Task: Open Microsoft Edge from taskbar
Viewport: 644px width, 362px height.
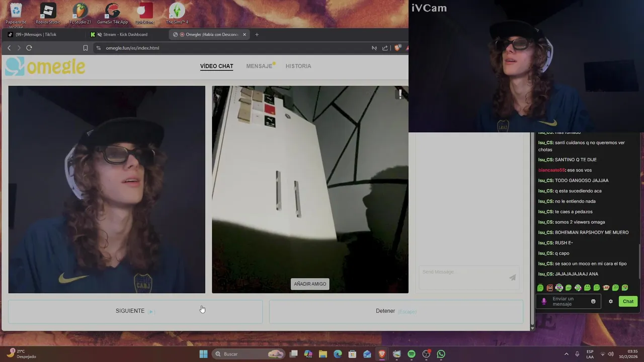Action: pyautogui.click(x=338, y=354)
